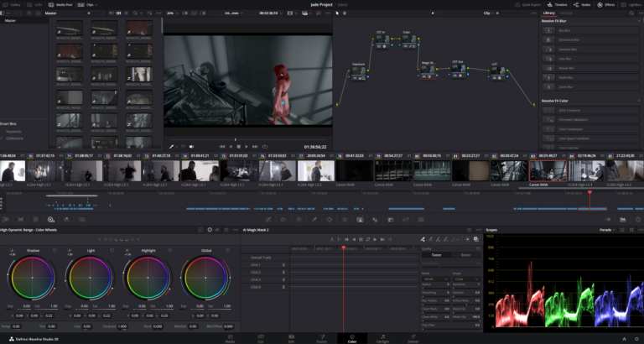
Task: Switch to the Edit page tab
Action: point(290,340)
